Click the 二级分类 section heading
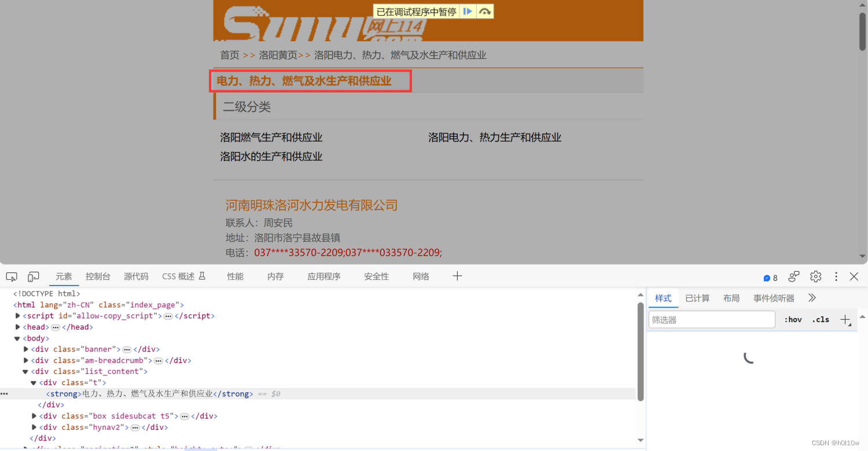 247,107
